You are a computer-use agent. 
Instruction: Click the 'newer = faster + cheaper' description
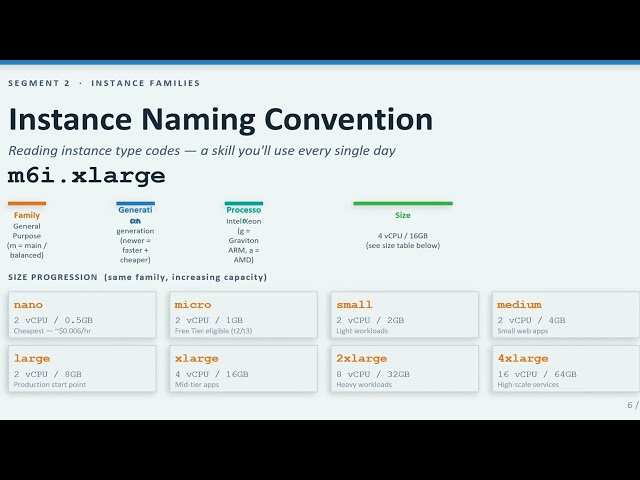[x=135, y=250]
